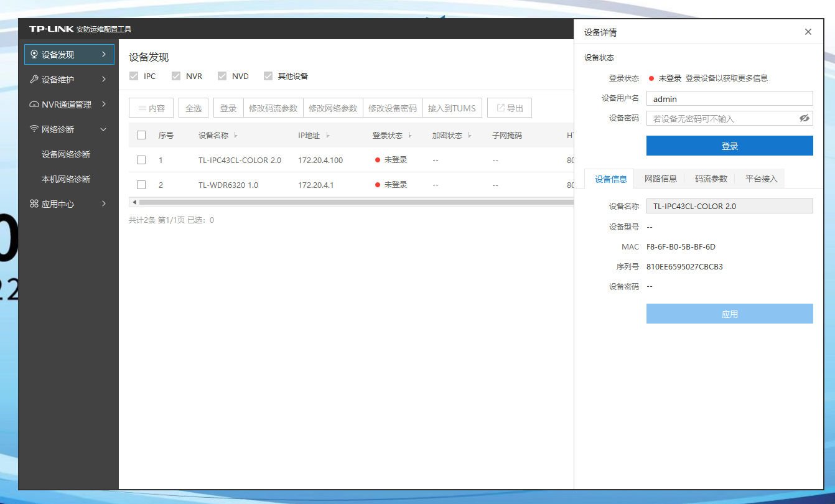The image size is (835, 504).
Task: Switch to 码流参数 tab
Action: [711, 179]
